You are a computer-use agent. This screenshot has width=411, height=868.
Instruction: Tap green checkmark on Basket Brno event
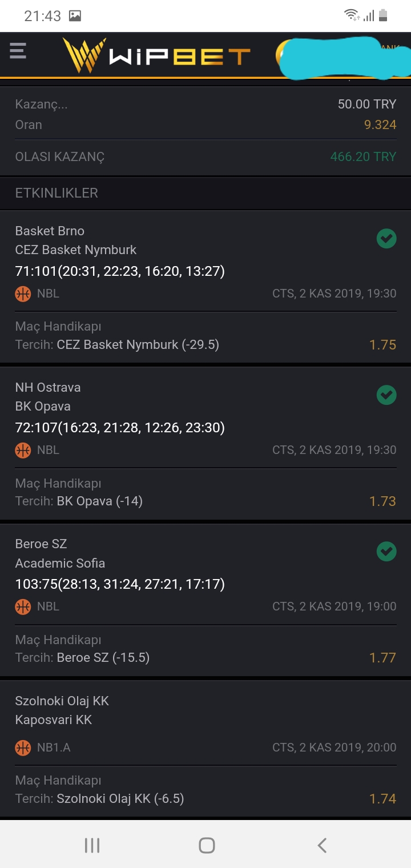coord(386,238)
